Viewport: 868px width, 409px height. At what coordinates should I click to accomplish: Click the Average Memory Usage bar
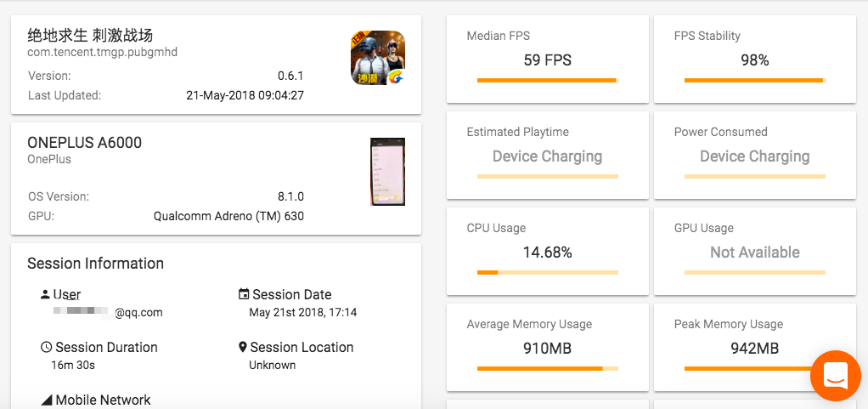[x=547, y=369]
